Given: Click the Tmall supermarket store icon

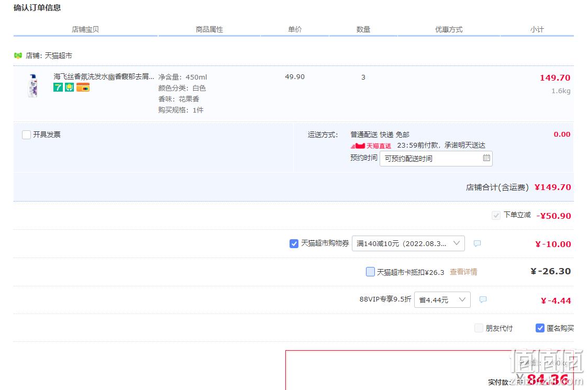Looking at the screenshot, I should pyautogui.click(x=18, y=55).
